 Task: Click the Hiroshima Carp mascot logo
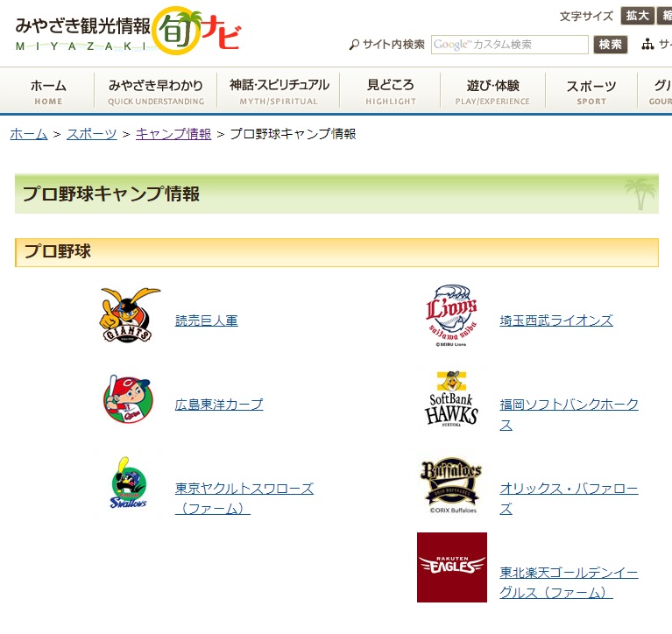(x=128, y=399)
